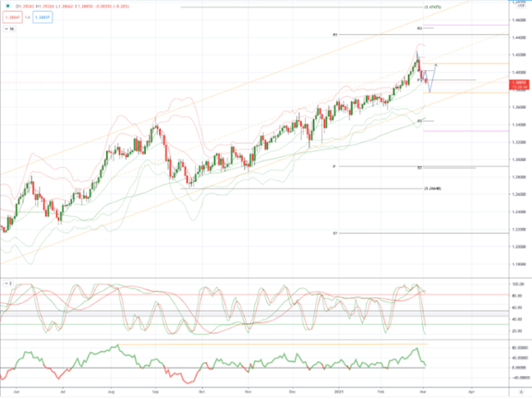Click the S1 pivot level label

coord(335,234)
